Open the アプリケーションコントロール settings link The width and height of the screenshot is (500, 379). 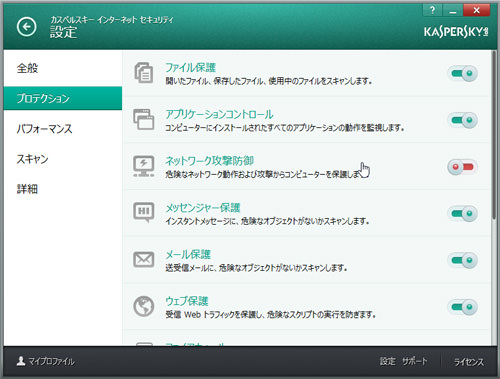tap(219, 114)
